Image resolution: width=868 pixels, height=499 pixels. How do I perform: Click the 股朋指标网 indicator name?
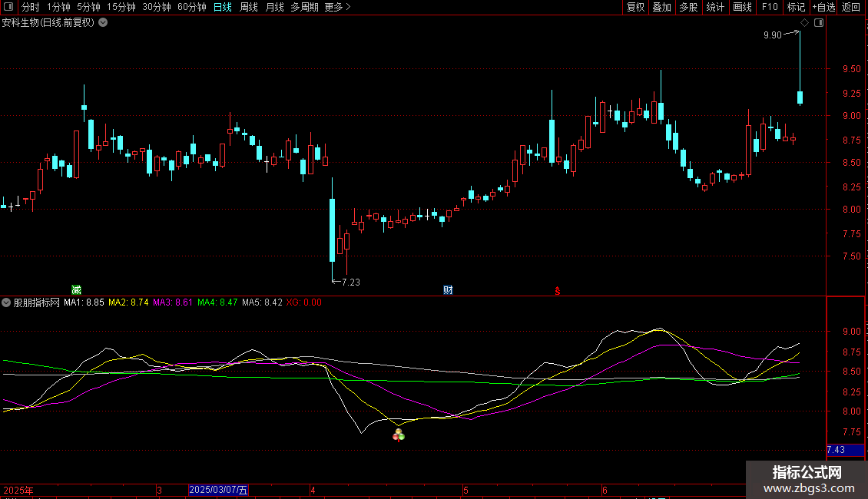click(37, 302)
